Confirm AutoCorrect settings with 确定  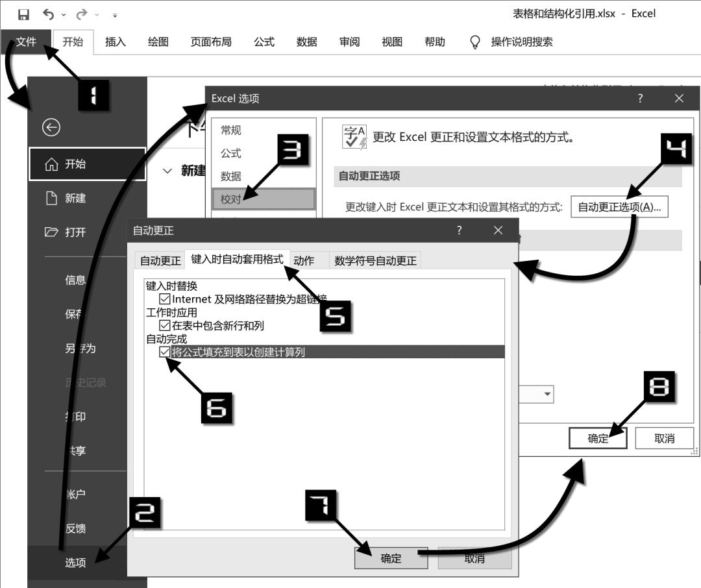tap(391, 556)
